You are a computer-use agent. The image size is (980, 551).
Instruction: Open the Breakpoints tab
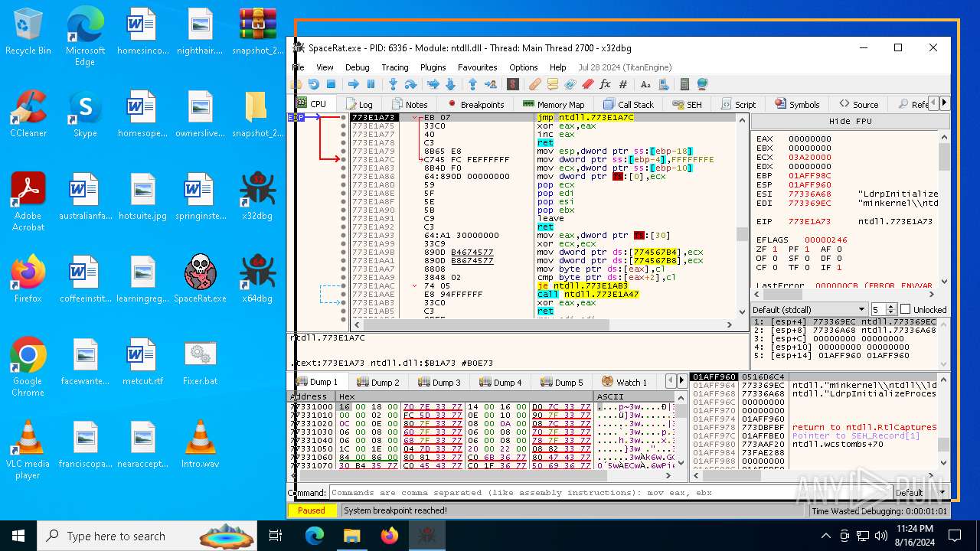point(475,104)
